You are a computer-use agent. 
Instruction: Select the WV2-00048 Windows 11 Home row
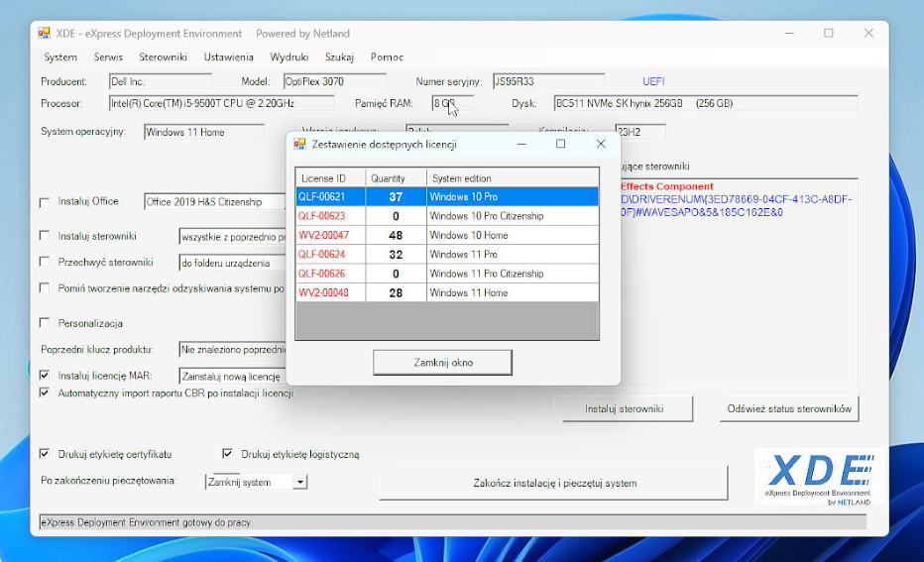pos(446,293)
